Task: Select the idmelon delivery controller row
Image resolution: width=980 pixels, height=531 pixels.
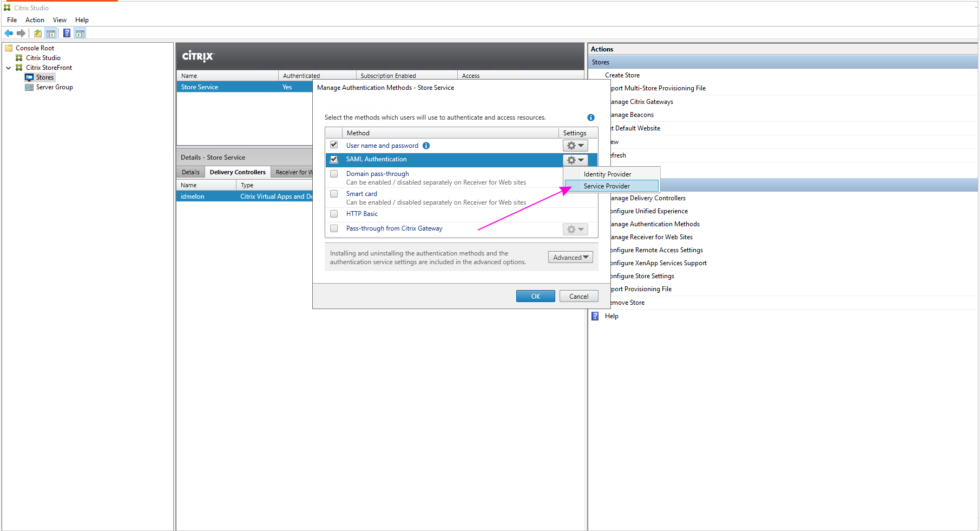Action: 245,196
